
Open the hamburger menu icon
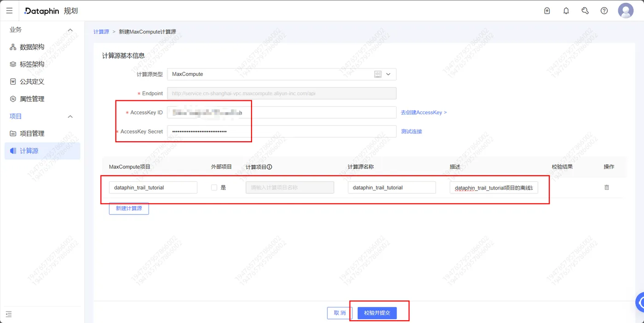coord(9,11)
